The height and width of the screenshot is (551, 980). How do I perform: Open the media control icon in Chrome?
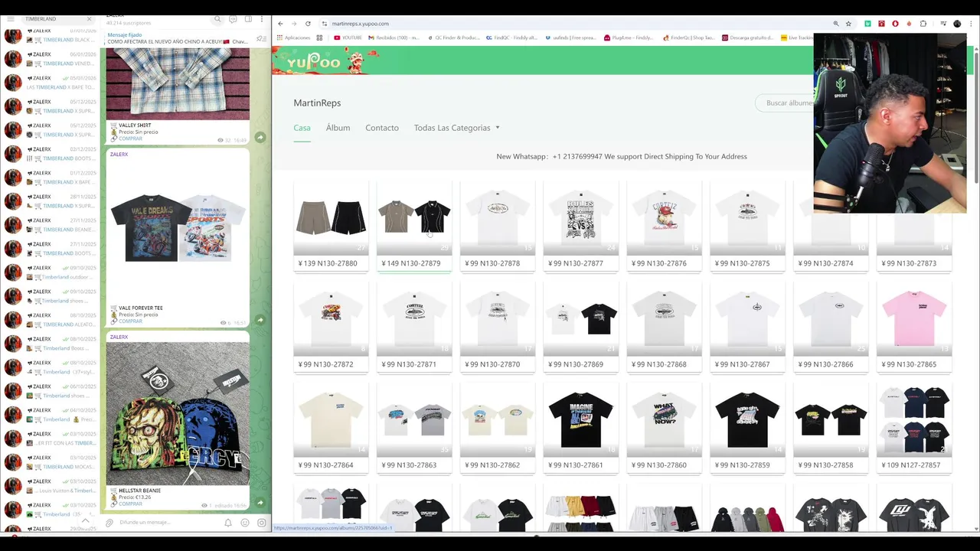[x=943, y=24]
